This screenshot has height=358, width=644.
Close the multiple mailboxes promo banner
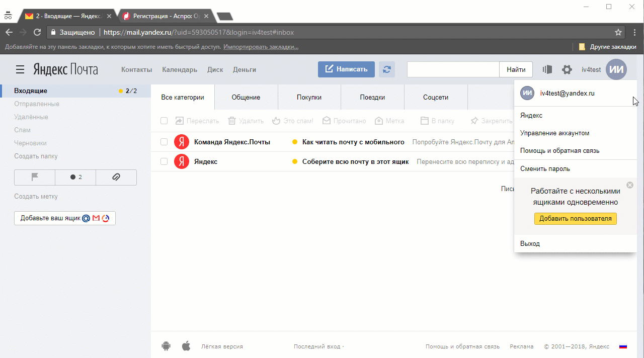[630, 185]
